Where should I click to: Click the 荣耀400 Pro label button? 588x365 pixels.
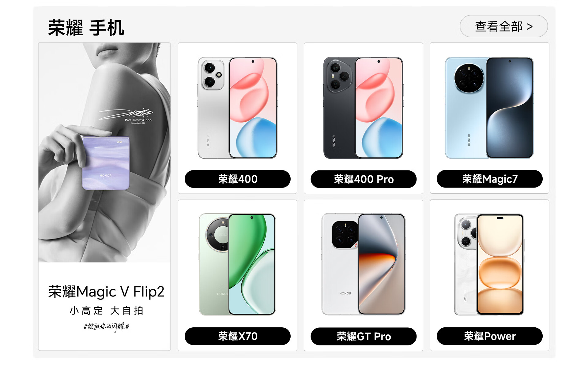pyautogui.click(x=364, y=179)
